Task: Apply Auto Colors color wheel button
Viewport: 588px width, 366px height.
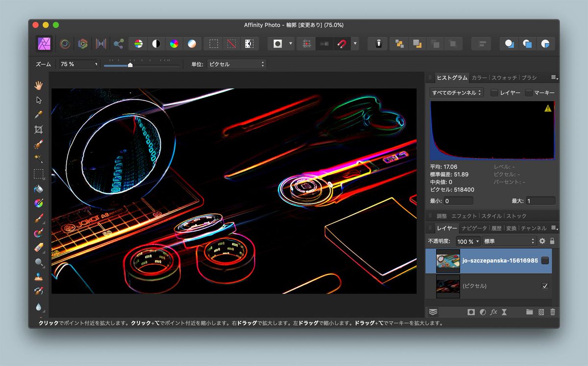Action: click(173, 44)
